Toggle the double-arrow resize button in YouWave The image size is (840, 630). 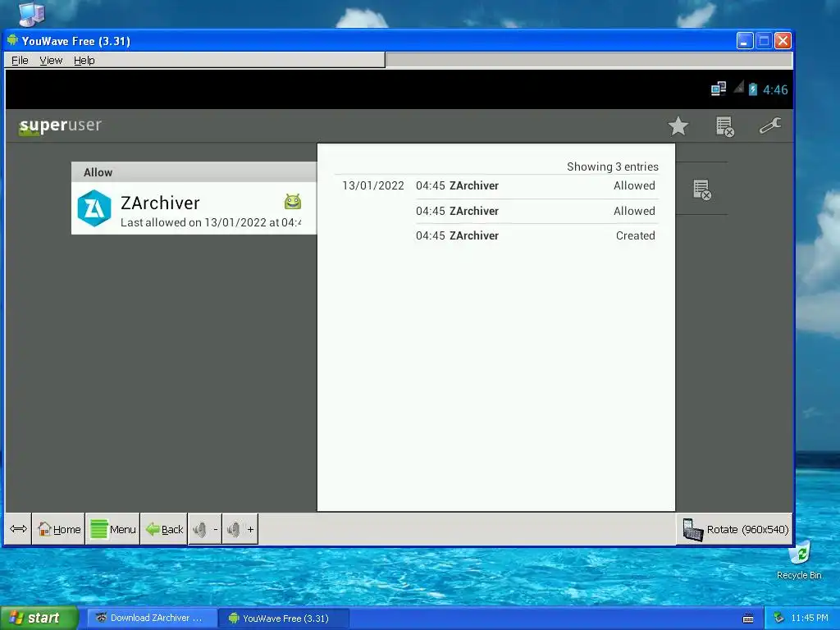tap(18, 529)
